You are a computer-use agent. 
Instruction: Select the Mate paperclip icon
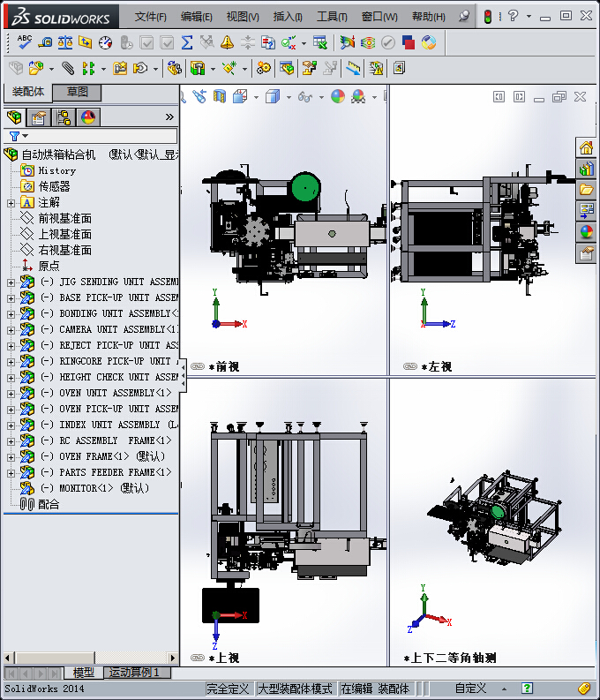[68, 68]
